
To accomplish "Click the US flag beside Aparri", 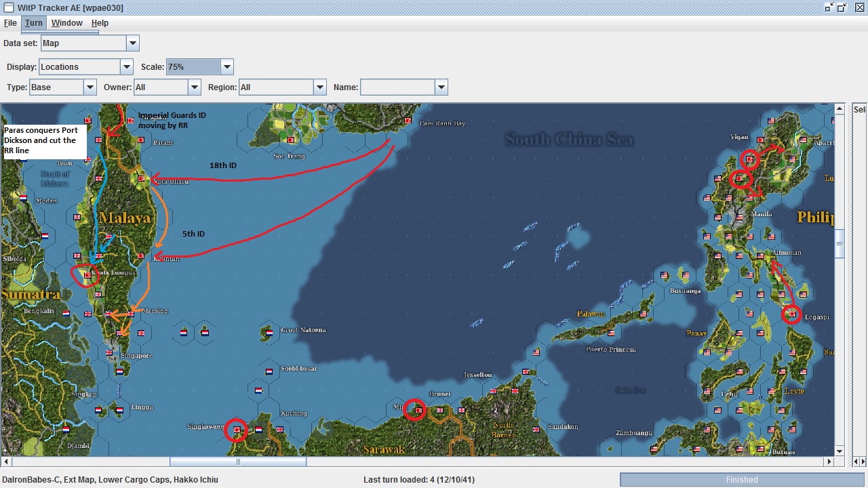I will [x=803, y=140].
